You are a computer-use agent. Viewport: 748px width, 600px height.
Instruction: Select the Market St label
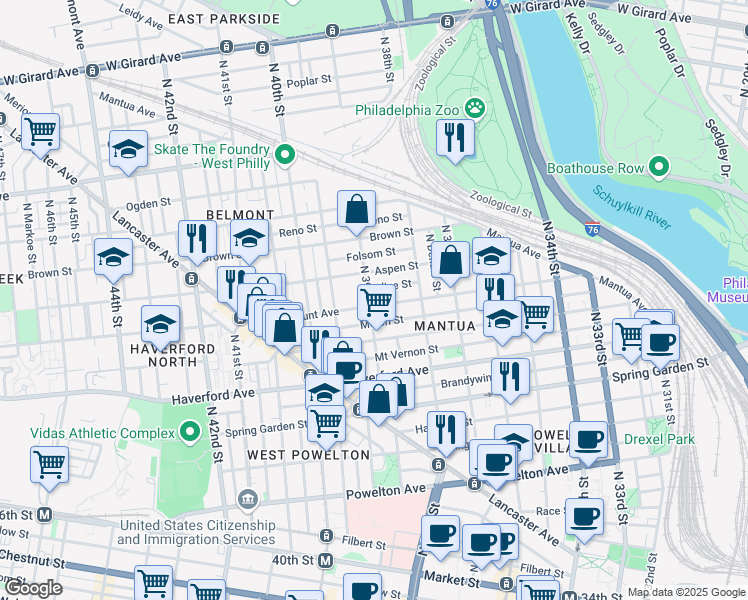tap(452, 579)
